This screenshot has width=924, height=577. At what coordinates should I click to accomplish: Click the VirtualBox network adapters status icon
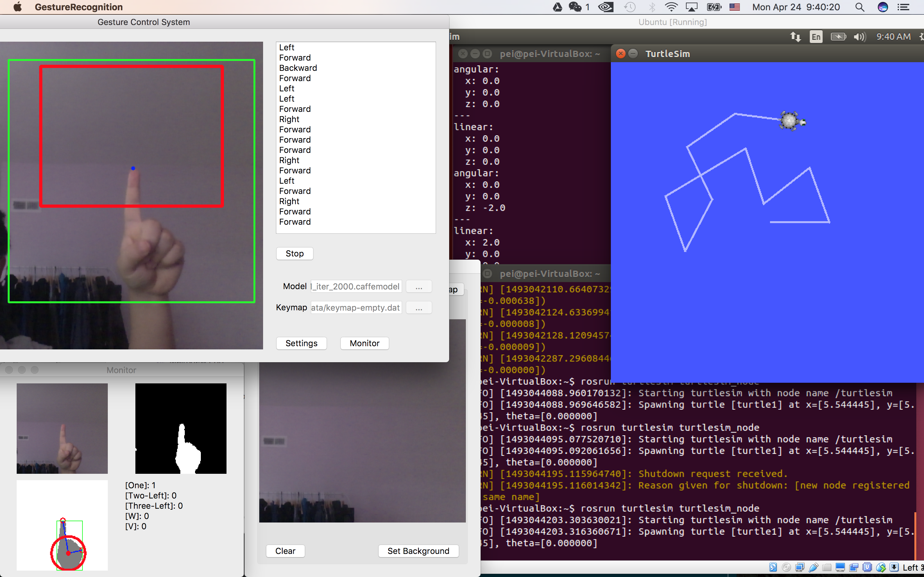pyautogui.click(x=800, y=567)
